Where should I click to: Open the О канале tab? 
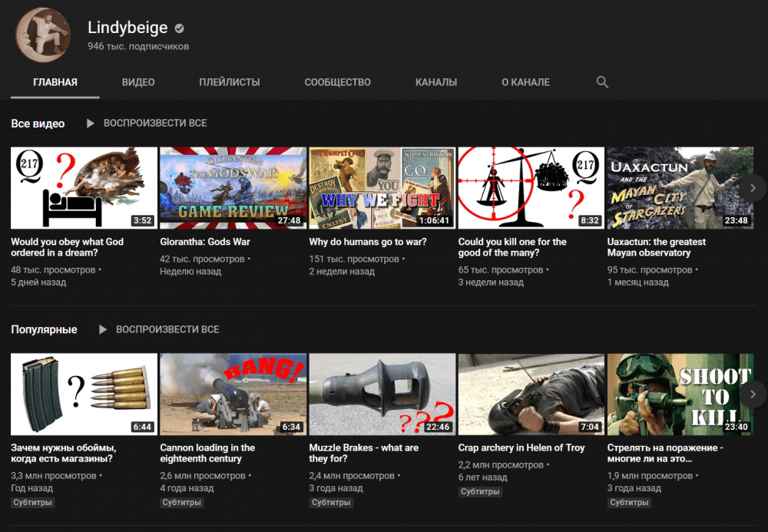525,82
